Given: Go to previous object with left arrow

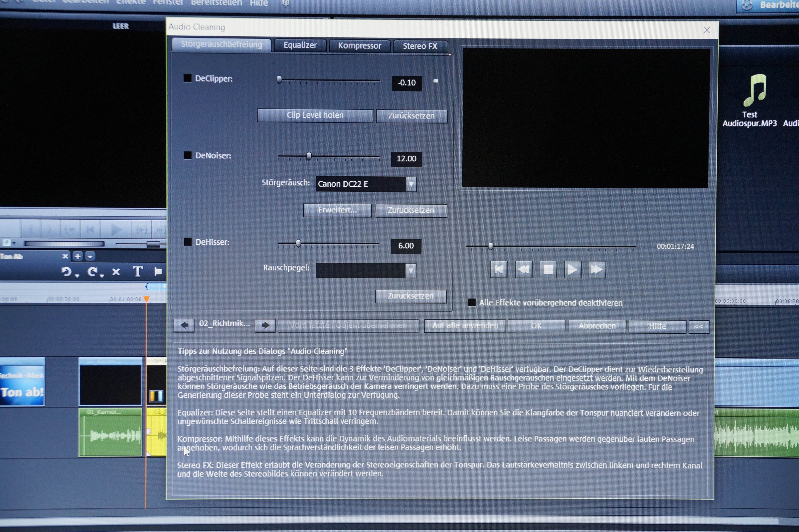Looking at the screenshot, I should click(x=184, y=325).
